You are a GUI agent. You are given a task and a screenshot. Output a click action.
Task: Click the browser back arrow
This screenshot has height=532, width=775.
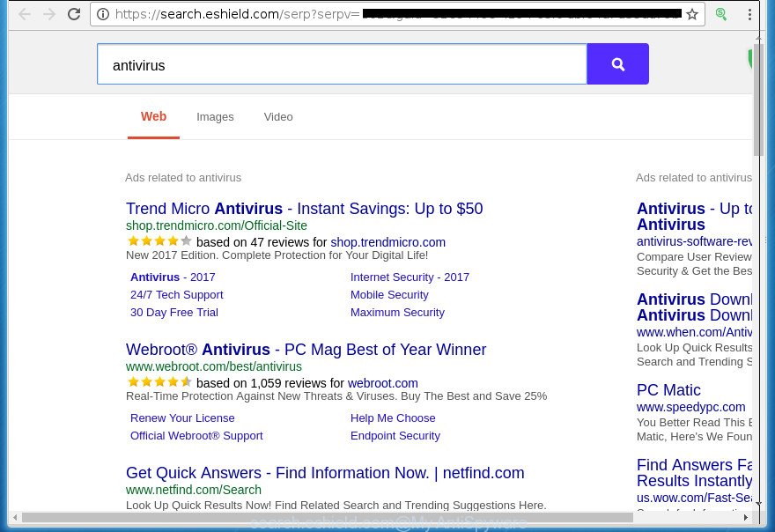(25, 14)
